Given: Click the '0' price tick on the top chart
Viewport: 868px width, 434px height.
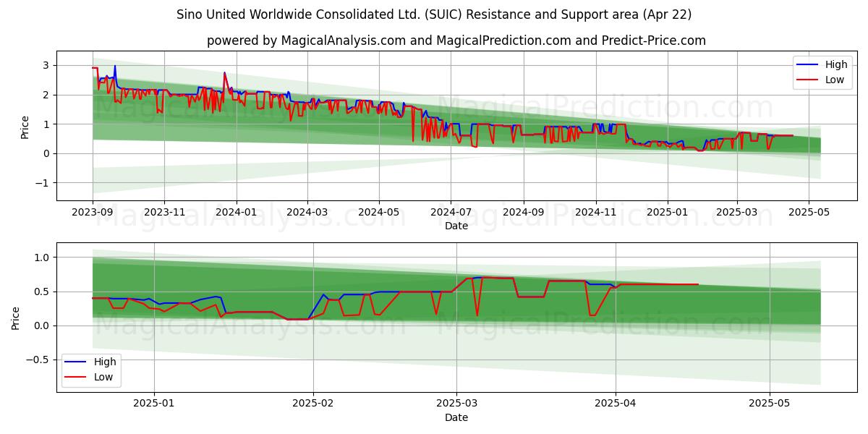Looking at the screenshot, I should point(46,153).
